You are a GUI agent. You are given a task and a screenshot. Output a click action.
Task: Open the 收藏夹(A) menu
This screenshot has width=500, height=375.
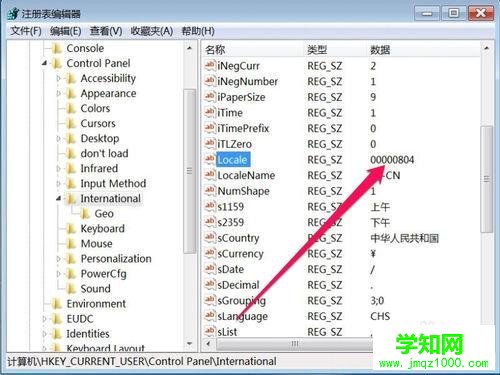[x=151, y=31]
